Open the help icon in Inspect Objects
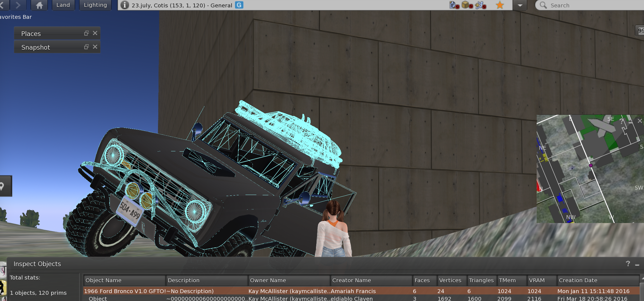Image resolution: width=644 pixels, height=301 pixels. [628, 264]
